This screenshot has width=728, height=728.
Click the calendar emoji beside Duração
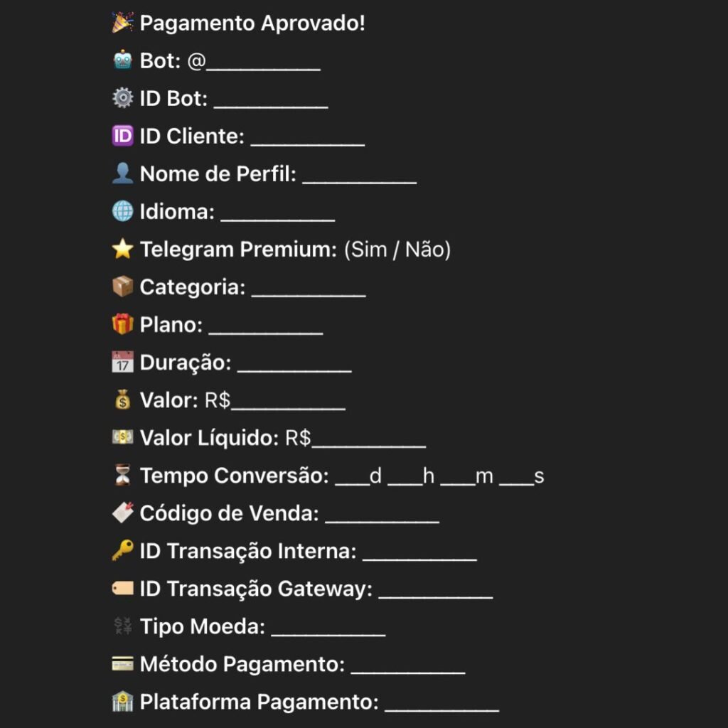click(122, 363)
